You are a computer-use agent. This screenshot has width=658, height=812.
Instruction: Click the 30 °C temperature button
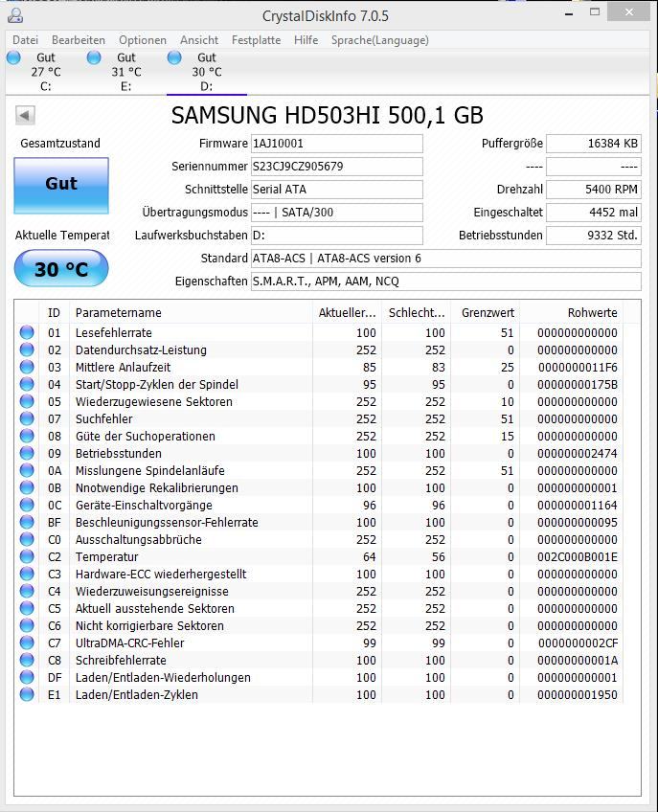coord(61,268)
